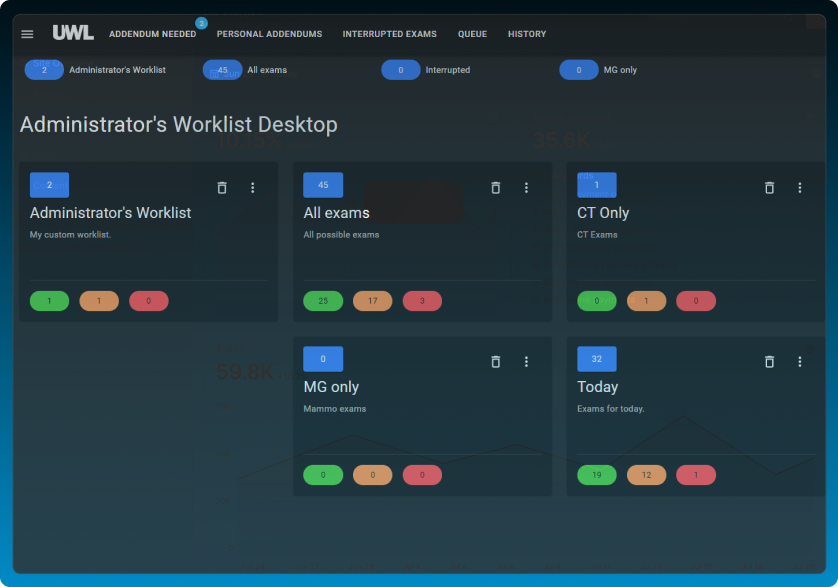Screen dimensions: 838x587
Task: Open the Queue tab
Action: coord(472,34)
